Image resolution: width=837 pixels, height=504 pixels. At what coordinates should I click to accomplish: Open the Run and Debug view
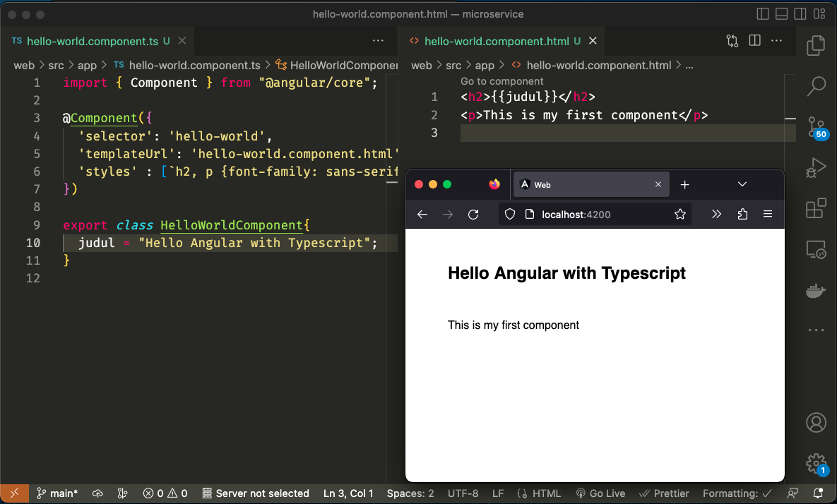(817, 168)
